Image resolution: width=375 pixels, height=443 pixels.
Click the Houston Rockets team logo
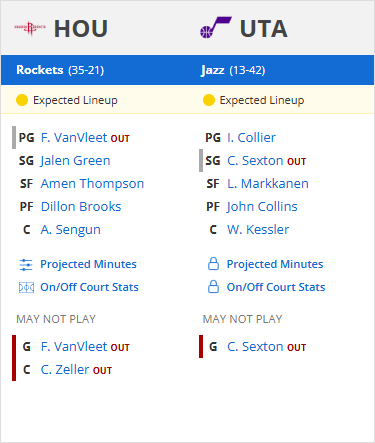(30, 28)
